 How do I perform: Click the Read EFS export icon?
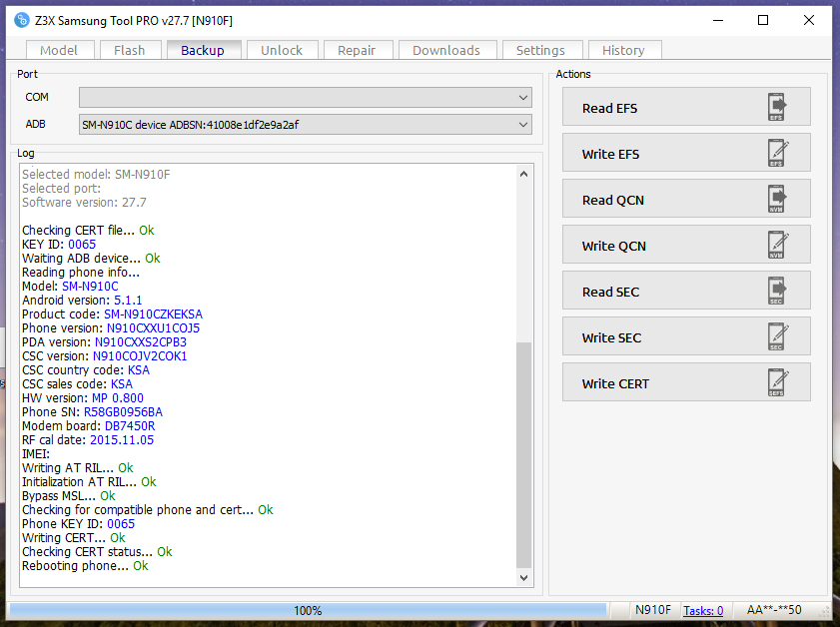point(777,107)
